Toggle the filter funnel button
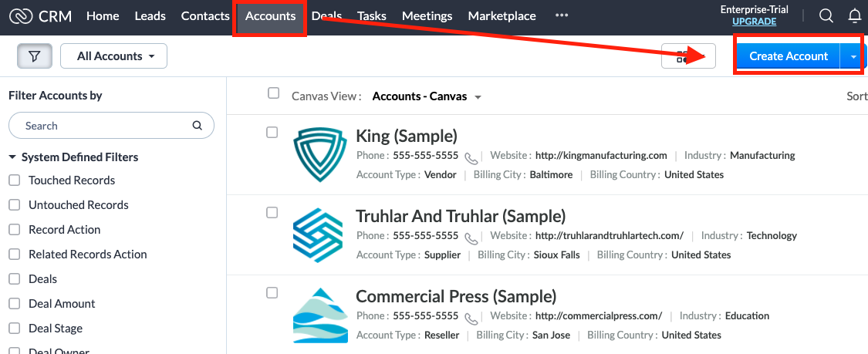Screen dimensions: 868x354 tap(35, 56)
